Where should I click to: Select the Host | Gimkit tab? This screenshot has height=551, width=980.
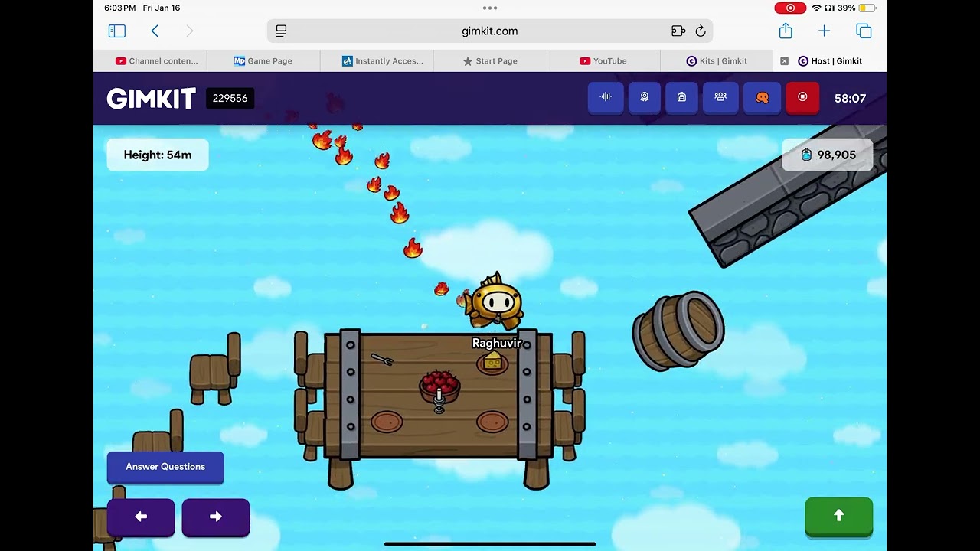coord(830,61)
